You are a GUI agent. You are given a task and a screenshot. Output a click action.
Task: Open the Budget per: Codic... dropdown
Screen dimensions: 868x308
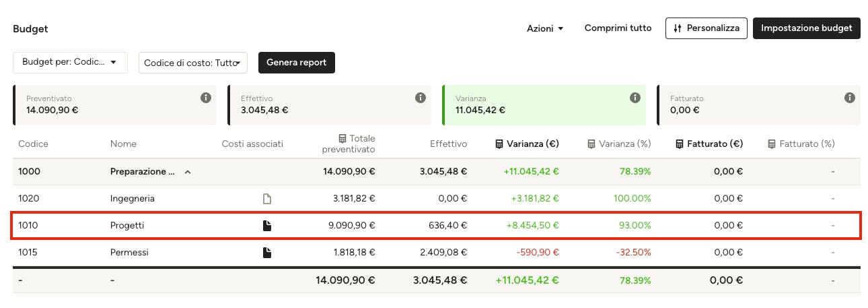(x=70, y=62)
